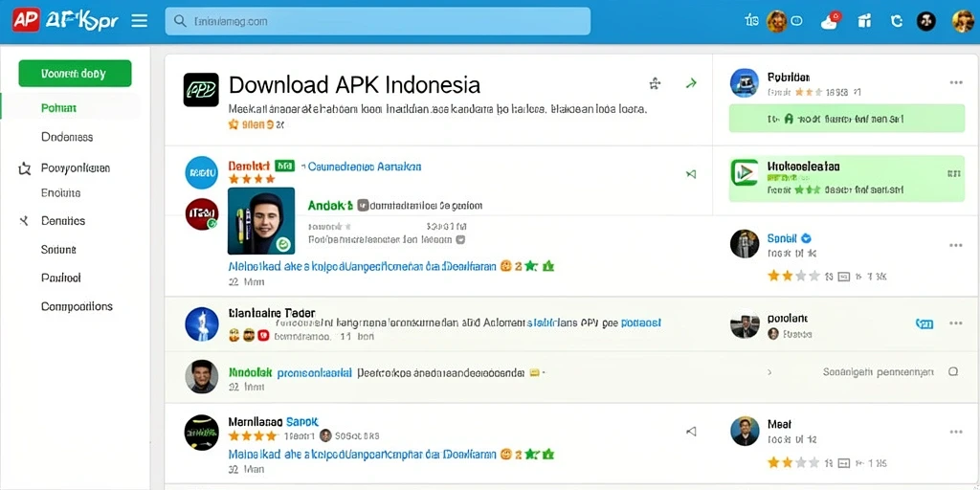The width and height of the screenshot is (980, 490).
Task: Open more options dots for Sonbil
Action: click(956, 245)
